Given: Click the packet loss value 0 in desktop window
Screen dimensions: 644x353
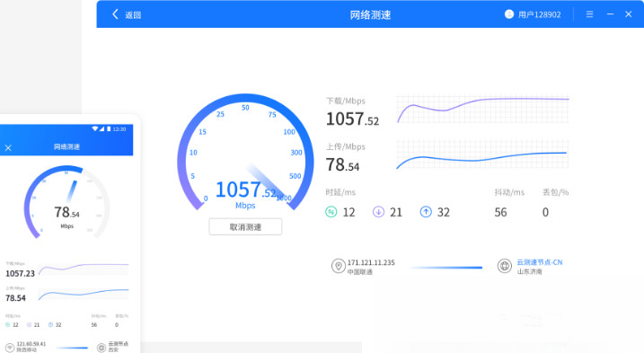Looking at the screenshot, I should click(545, 212).
